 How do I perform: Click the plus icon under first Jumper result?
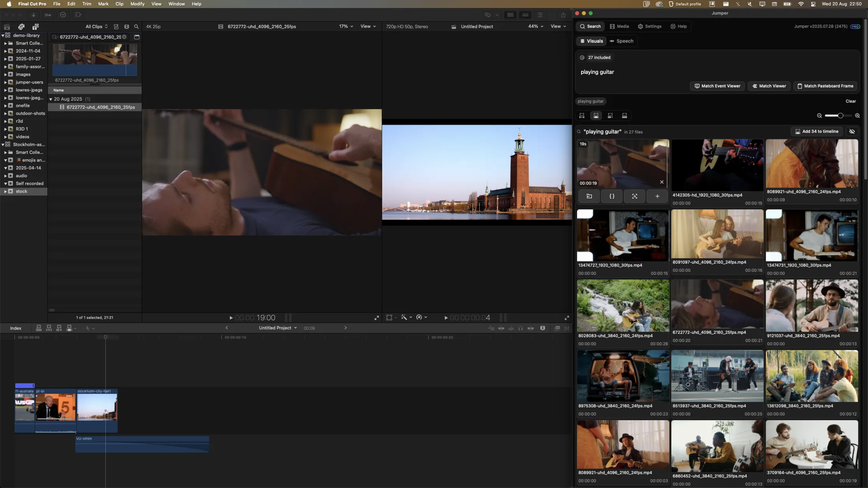[657, 196]
